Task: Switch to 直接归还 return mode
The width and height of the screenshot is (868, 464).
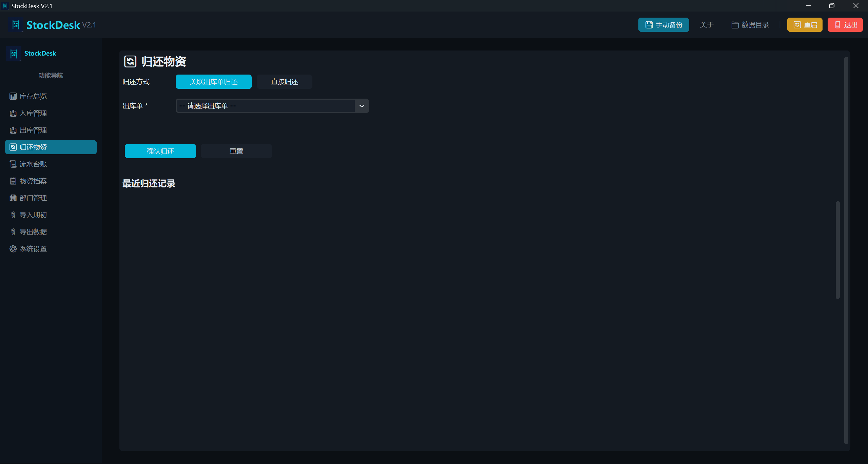Action: pyautogui.click(x=285, y=82)
